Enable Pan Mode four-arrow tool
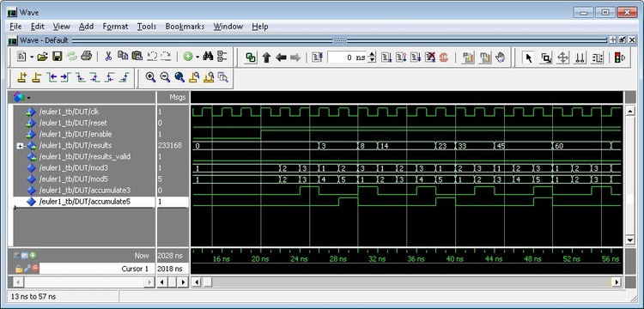 (x=562, y=58)
